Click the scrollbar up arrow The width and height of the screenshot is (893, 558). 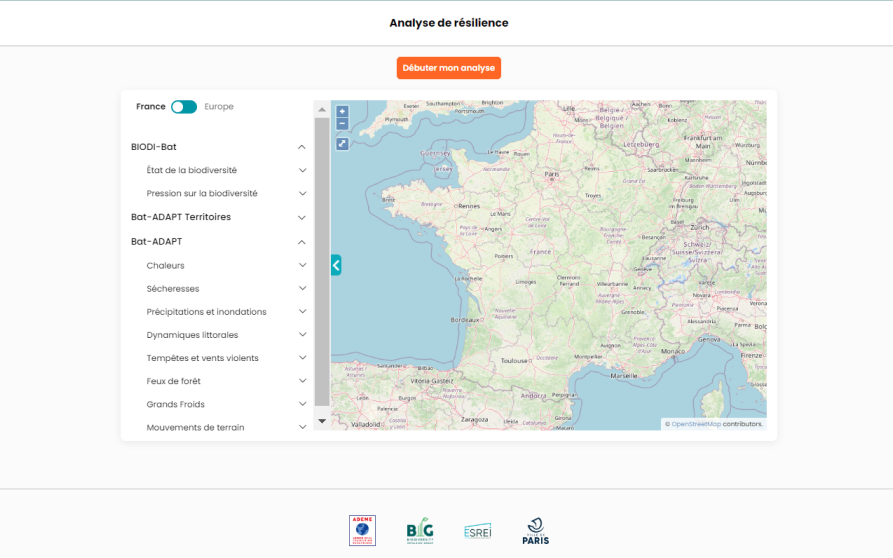click(322, 109)
